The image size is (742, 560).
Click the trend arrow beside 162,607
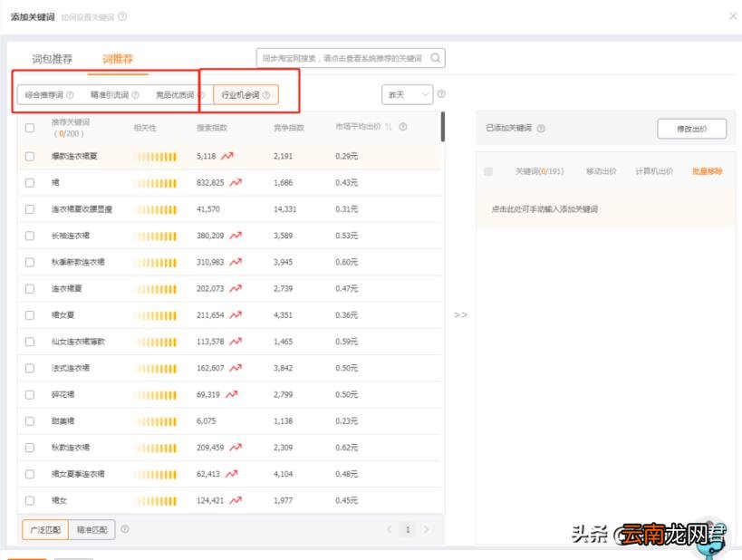(236, 368)
